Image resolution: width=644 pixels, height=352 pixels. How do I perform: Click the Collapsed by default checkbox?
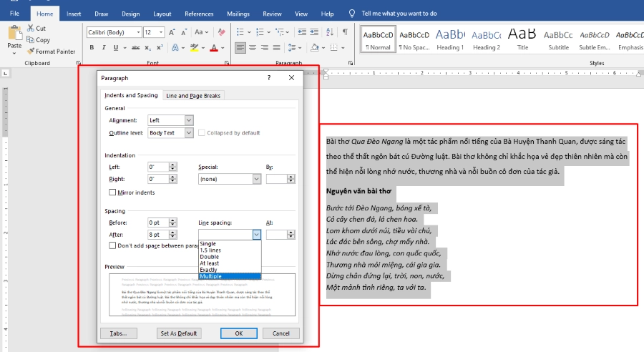point(202,132)
